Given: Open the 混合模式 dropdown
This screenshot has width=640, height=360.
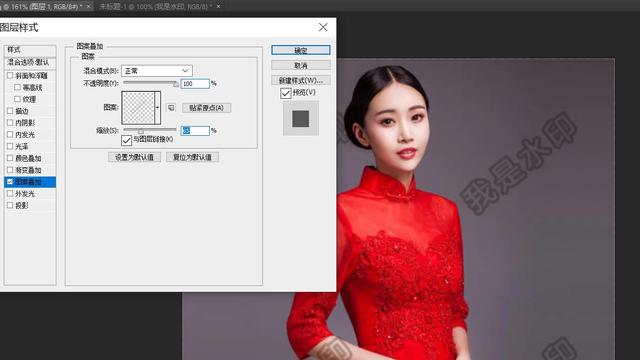Looking at the screenshot, I should point(157,71).
